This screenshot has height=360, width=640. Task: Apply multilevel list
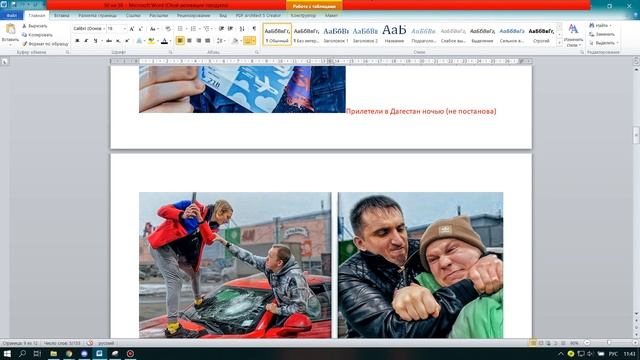coord(207,29)
